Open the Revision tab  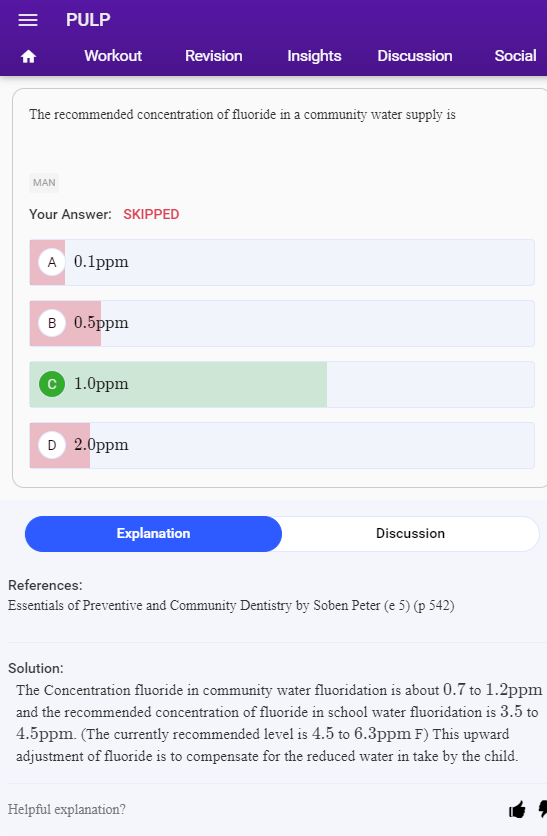213,56
